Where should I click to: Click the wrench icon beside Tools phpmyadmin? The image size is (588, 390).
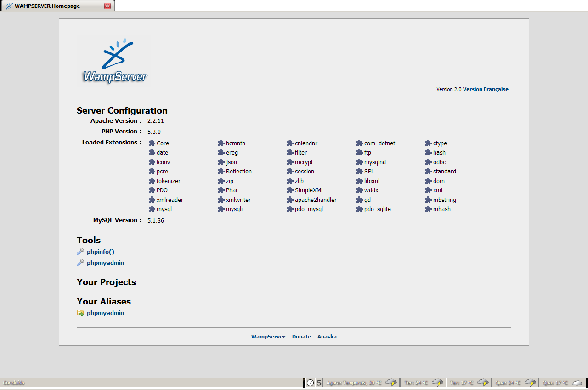(80, 263)
